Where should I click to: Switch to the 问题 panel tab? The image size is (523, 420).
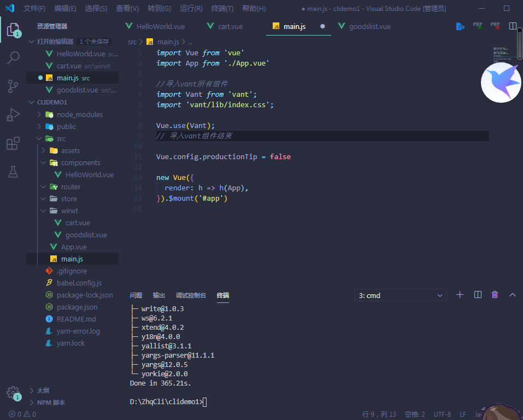coord(136,295)
